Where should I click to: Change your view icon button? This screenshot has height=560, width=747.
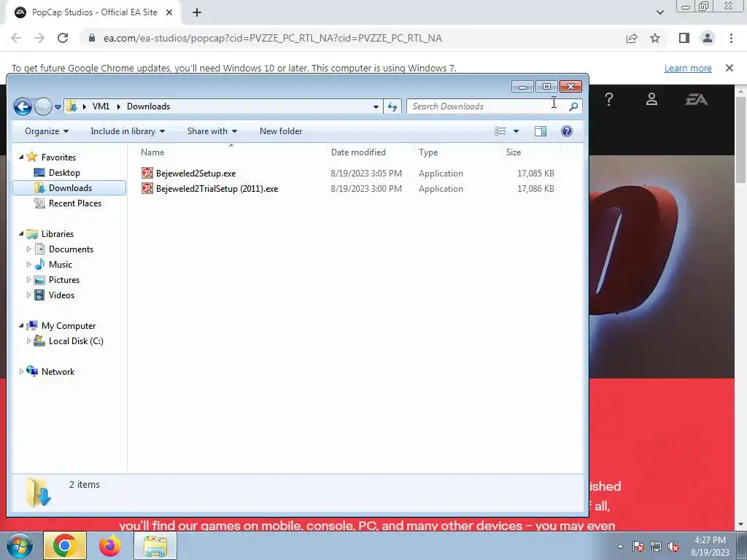[x=500, y=131]
